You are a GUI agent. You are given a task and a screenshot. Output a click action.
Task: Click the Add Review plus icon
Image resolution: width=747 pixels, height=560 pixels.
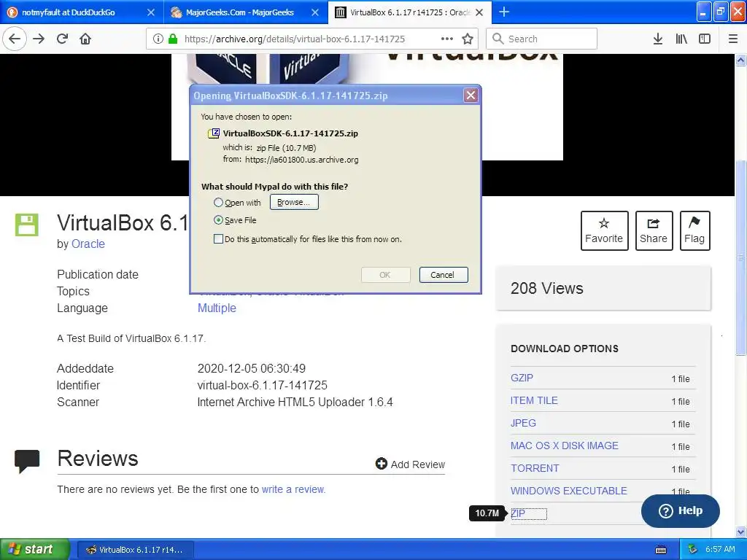[381, 463]
